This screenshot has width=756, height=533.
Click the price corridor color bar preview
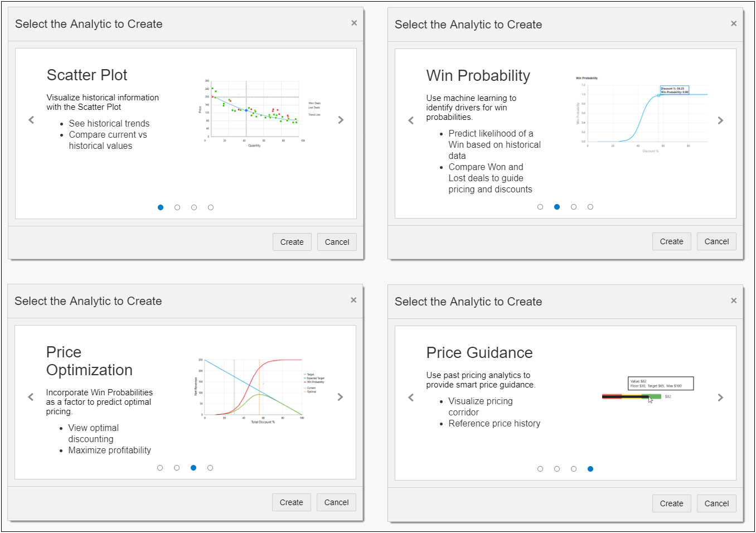[x=631, y=396]
